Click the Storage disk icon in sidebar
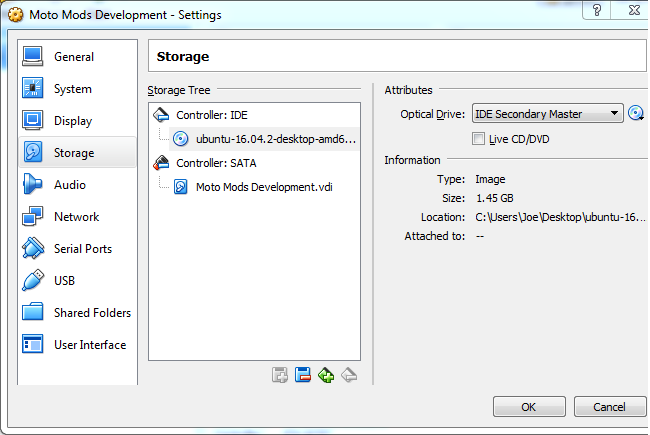650x435 pixels. tap(32, 152)
